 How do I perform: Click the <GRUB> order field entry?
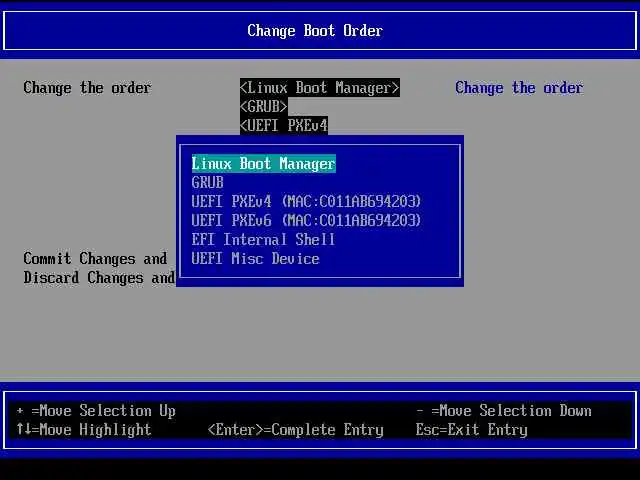(x=264, y=107)
